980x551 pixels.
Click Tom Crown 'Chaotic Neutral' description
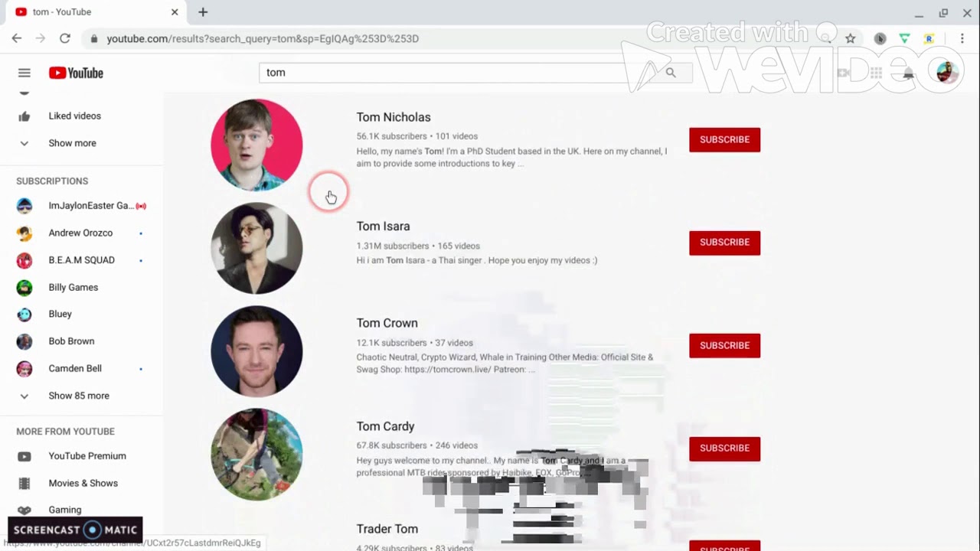(505, 364)
